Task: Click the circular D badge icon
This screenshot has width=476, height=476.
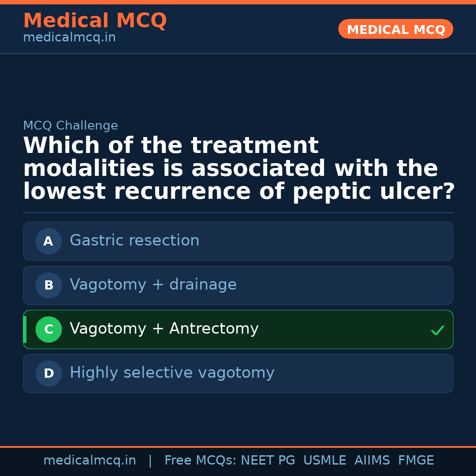Action: pyautogui.click(x=48, y=373)
